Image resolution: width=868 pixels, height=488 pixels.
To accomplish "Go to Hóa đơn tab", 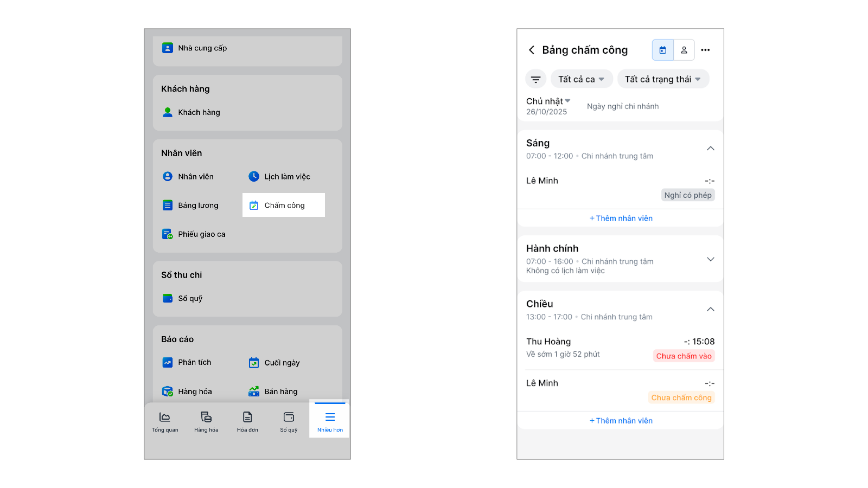I will 247,422.
